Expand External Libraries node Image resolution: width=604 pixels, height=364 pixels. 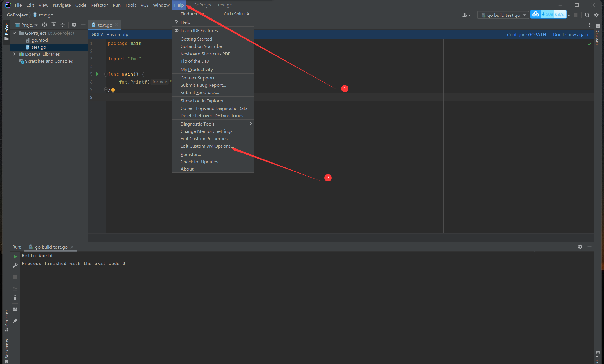pyautogui.click(x=14, y=54)
